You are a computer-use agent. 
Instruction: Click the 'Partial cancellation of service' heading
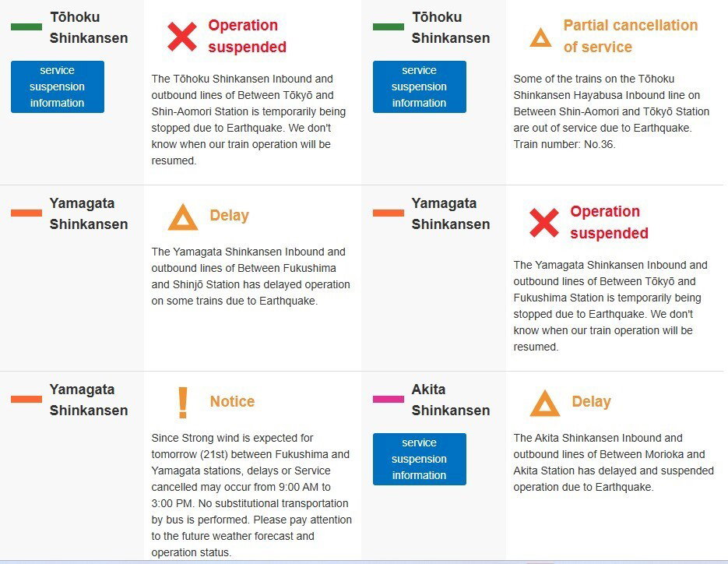[630, 36]
